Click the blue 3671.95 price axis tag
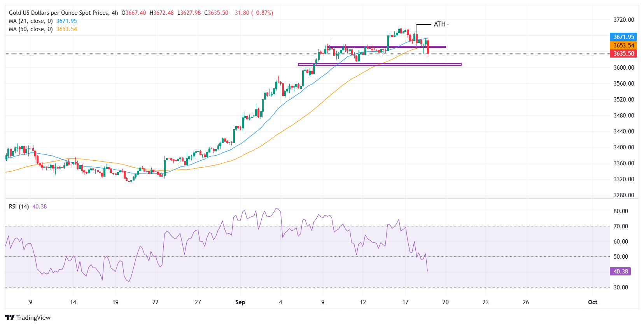644x326 pixels. pos(623,37)
